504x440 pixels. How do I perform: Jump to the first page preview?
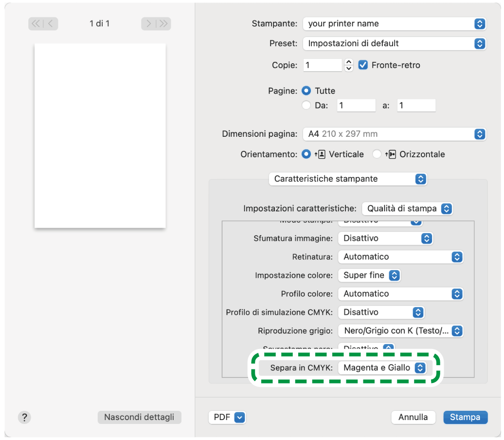(36, 23)
